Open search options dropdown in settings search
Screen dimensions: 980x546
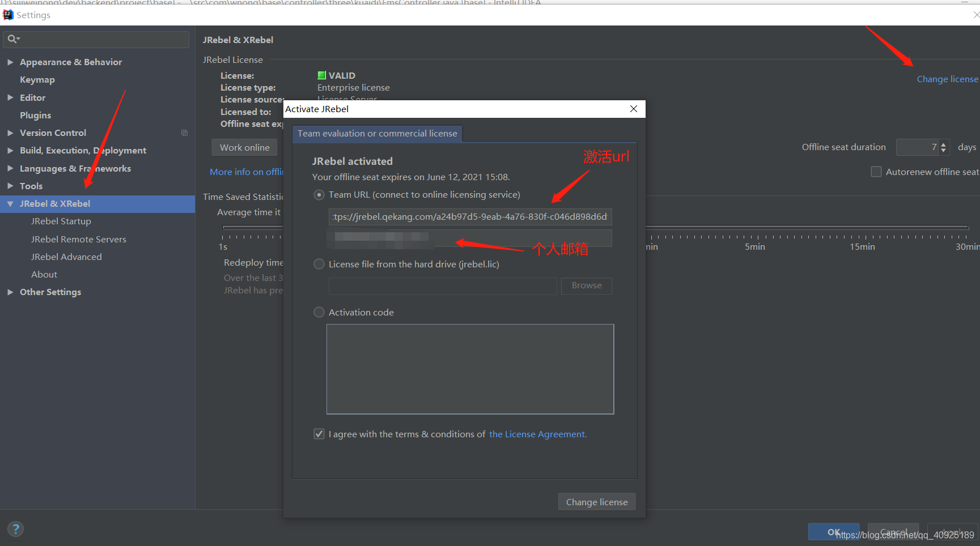click(18, 39)
